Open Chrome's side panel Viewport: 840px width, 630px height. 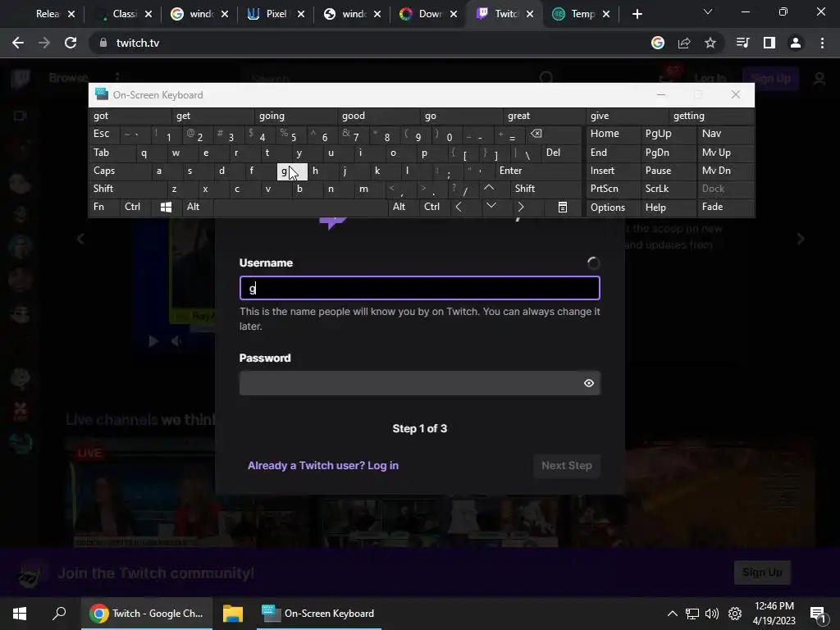(769, 43)
